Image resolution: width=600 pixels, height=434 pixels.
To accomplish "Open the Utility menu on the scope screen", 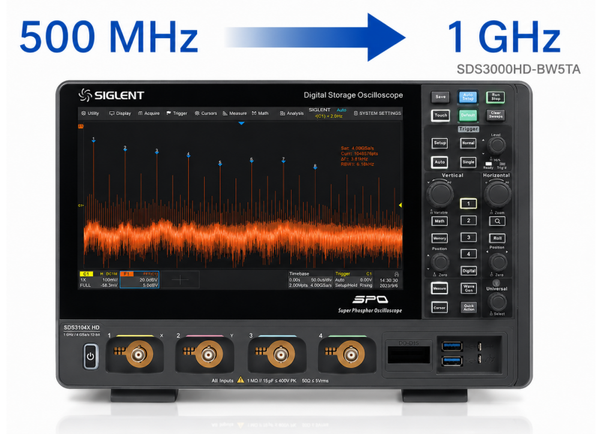I will coord(90,113).
